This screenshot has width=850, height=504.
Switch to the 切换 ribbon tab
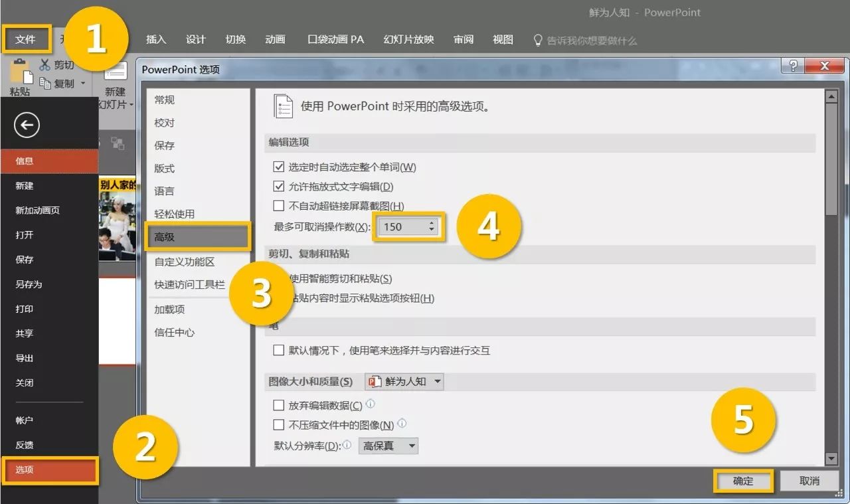coord(235,40)
